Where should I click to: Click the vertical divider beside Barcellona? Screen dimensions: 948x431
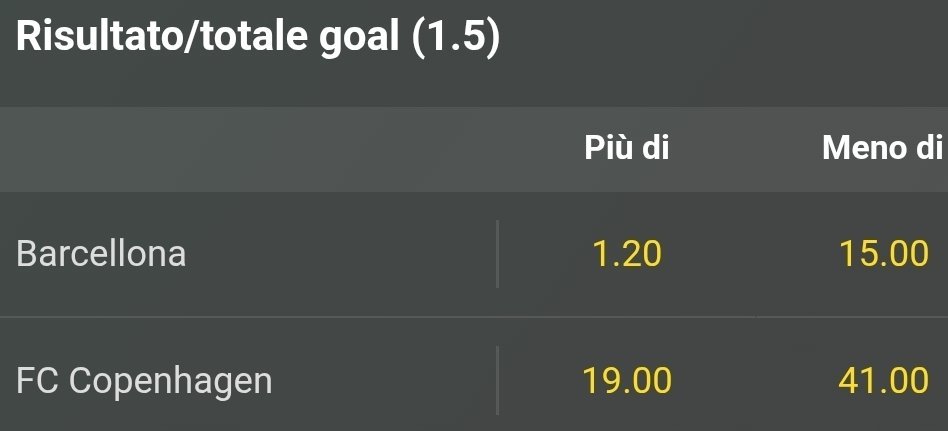(x=497, y=254)
